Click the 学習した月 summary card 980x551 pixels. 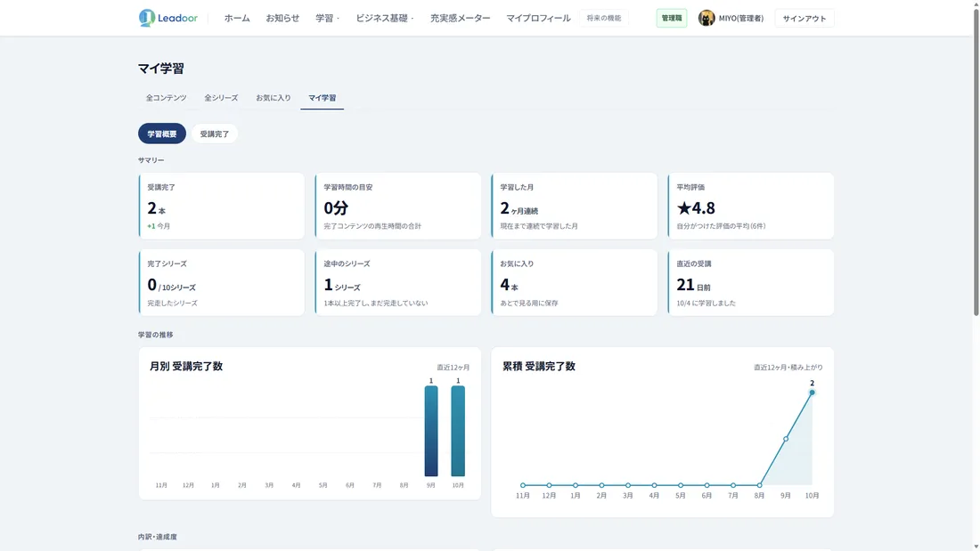(x=575, y=207)
